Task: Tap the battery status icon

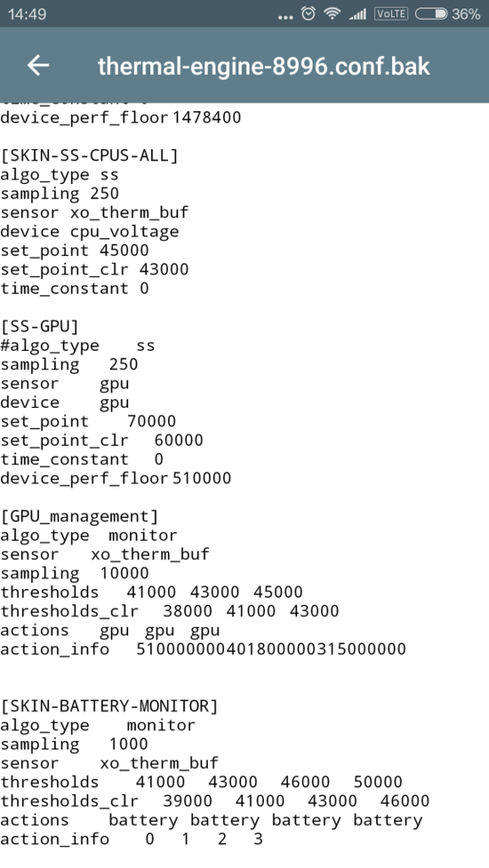Action: pyautogui.click(x=431, y=14)
